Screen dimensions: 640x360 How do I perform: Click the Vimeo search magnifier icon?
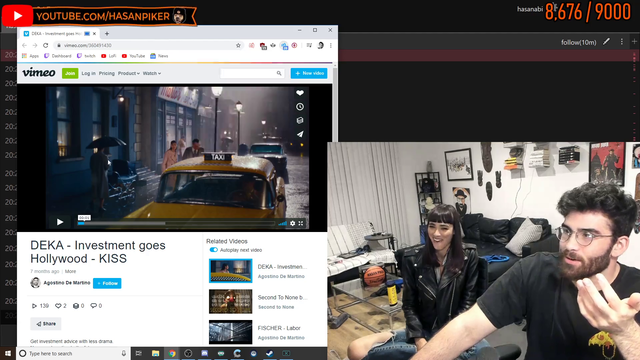point(279,73)
